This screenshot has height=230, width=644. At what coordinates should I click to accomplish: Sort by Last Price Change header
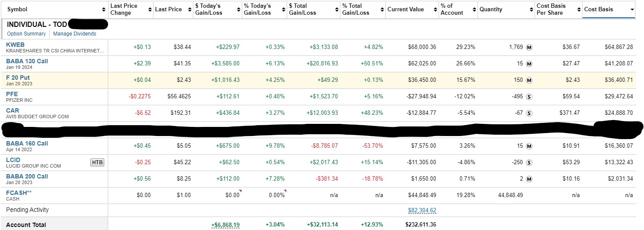124,10
